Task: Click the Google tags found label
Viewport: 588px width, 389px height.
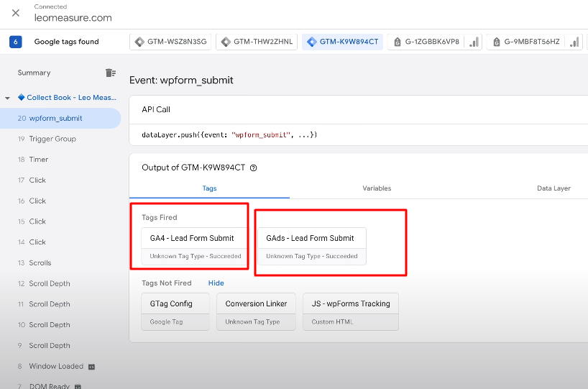Action: (66, 42)
